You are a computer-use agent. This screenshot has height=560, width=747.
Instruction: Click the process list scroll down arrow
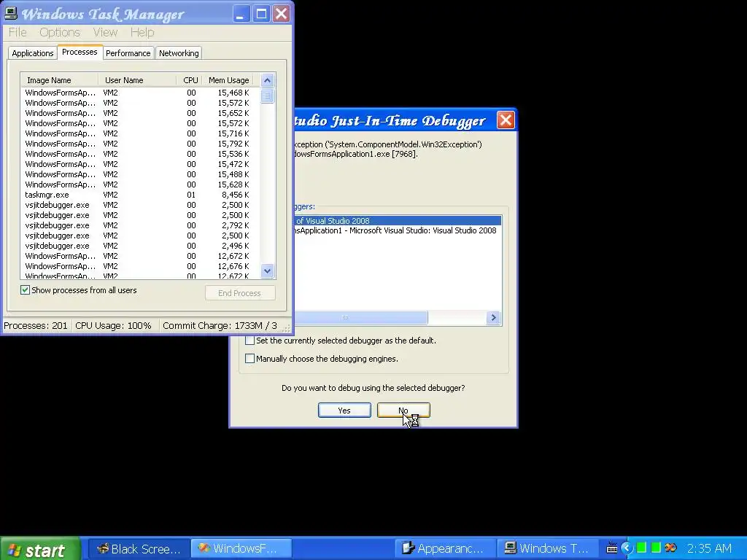pyautogui.click(x=267, y=271)
